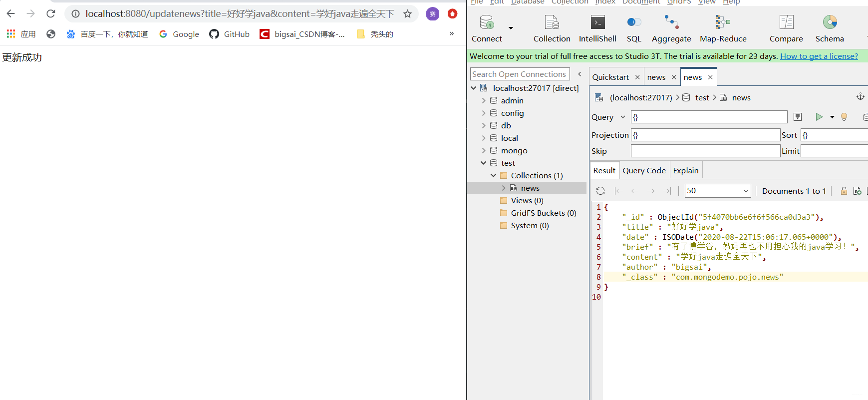Click the lightbulb hint icon
Viewport: 868px width, 400px height.
(x=844, y=117)
